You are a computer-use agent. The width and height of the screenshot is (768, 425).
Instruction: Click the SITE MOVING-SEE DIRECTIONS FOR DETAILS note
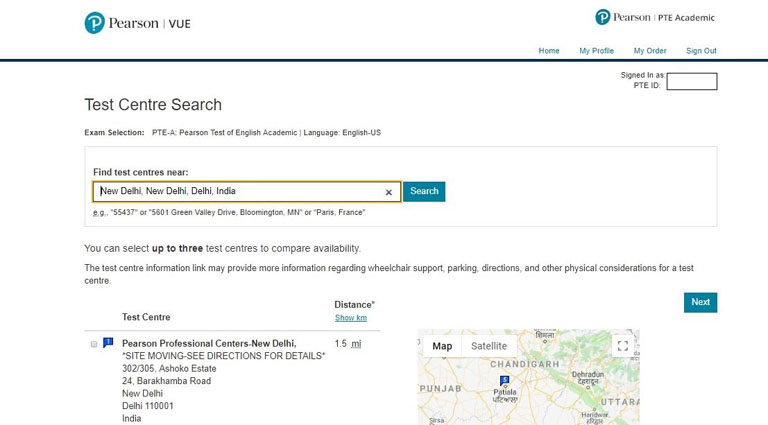(224, 356)
